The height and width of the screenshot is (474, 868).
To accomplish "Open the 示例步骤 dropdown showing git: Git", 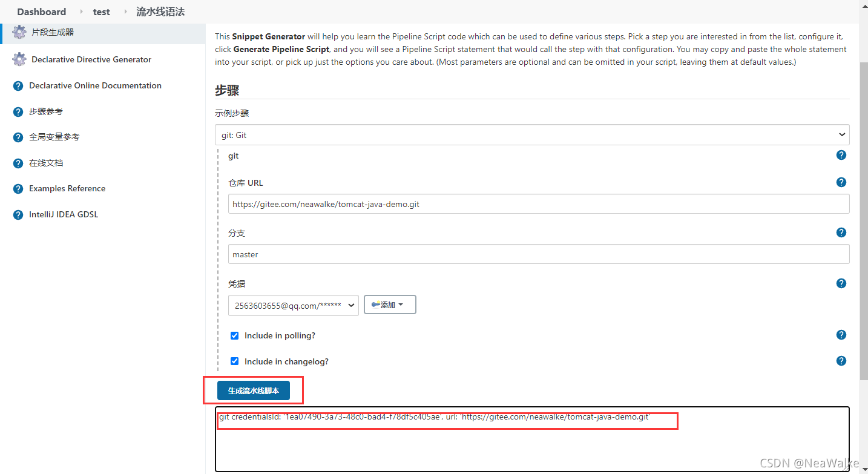I will [x=532, y=135].
